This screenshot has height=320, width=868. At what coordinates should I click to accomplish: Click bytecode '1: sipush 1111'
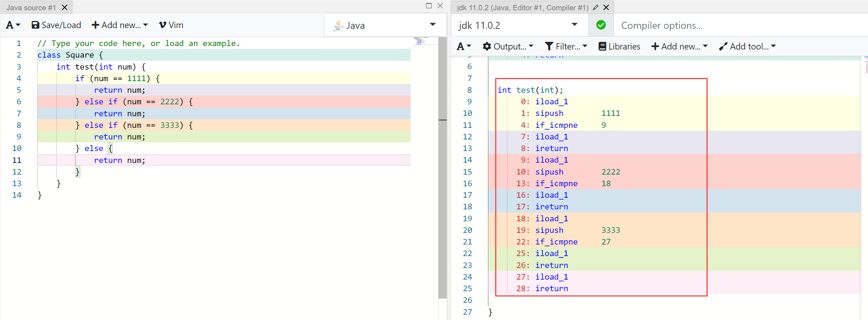point(570,113)
